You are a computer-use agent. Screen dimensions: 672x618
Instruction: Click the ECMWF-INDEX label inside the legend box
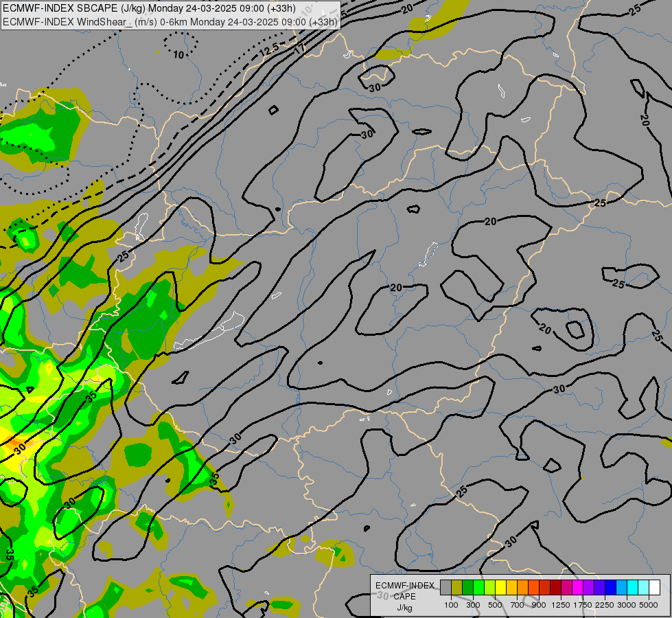pos(404,586)
